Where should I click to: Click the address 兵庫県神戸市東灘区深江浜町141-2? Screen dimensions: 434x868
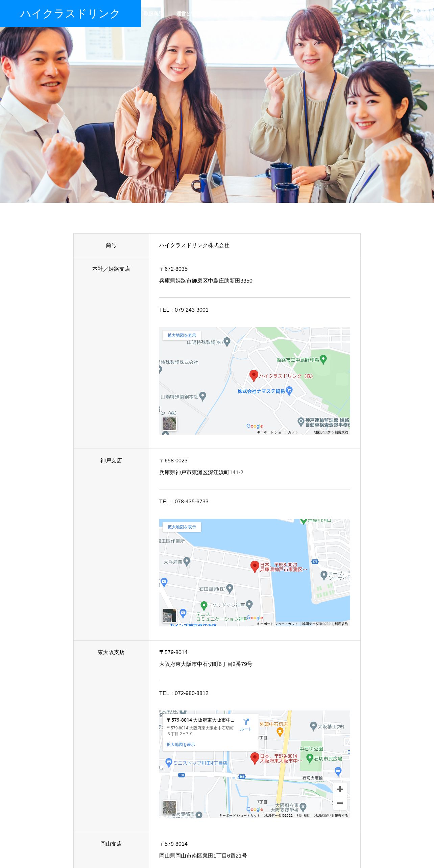pos(201,472)
